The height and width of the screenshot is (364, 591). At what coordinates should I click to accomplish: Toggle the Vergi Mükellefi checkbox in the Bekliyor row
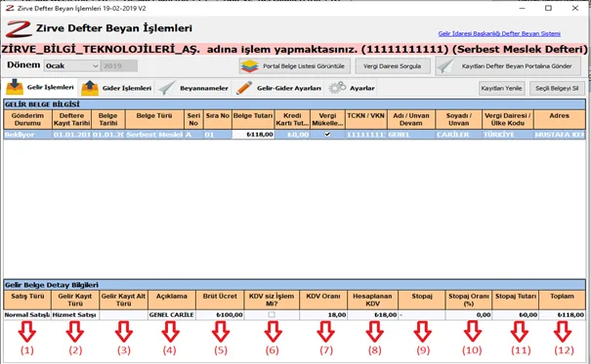[327, 134]
